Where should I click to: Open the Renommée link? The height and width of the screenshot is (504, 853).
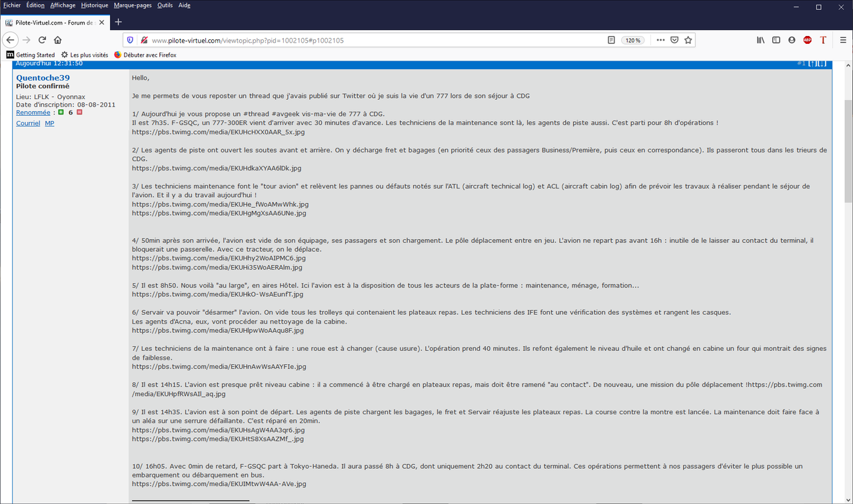(x=33, y=113)
